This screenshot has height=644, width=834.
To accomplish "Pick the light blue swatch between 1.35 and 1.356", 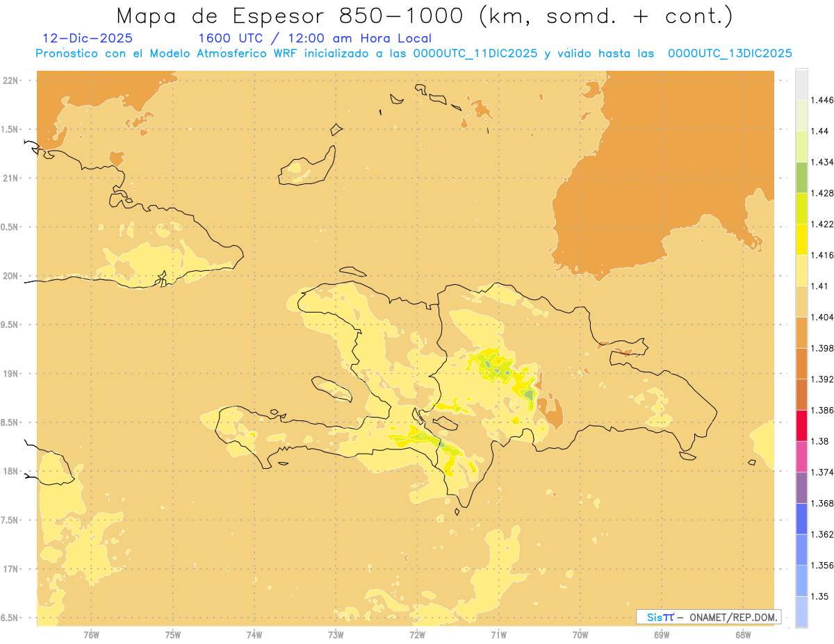I will tap(801, 581).
